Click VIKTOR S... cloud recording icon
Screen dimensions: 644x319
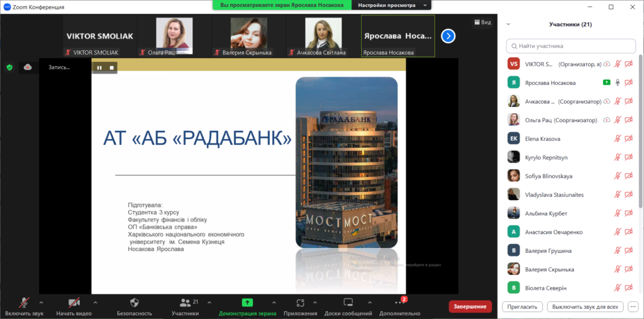(607, 64)
